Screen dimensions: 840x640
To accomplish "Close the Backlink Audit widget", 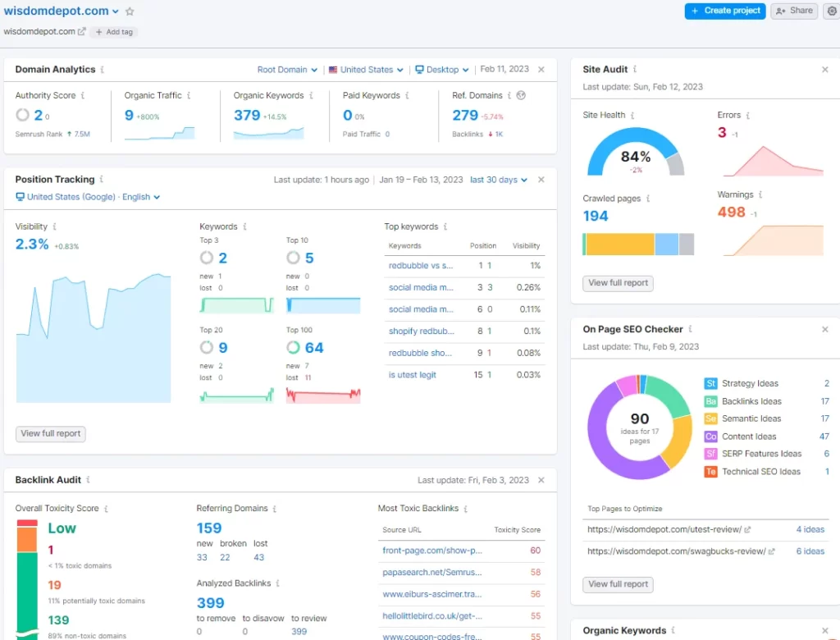I will (x=541, y=480).
